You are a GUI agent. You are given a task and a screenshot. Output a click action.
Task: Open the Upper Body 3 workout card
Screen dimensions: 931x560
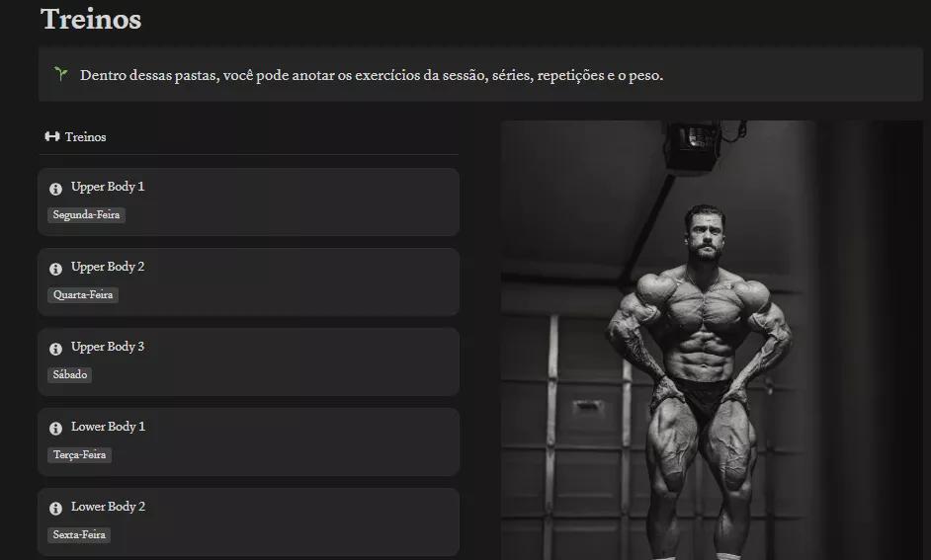point(248,361)
